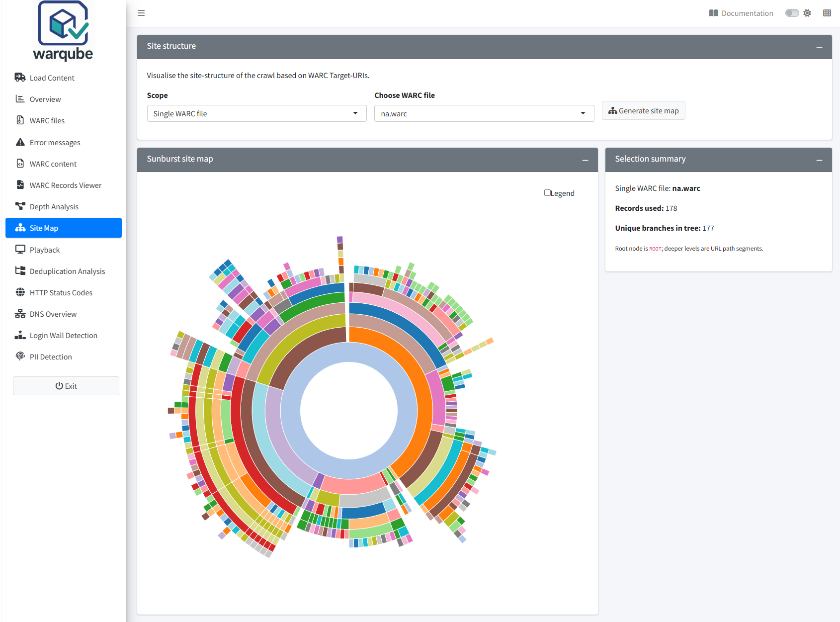Click the WARC content code file icon

pos(20,164)
